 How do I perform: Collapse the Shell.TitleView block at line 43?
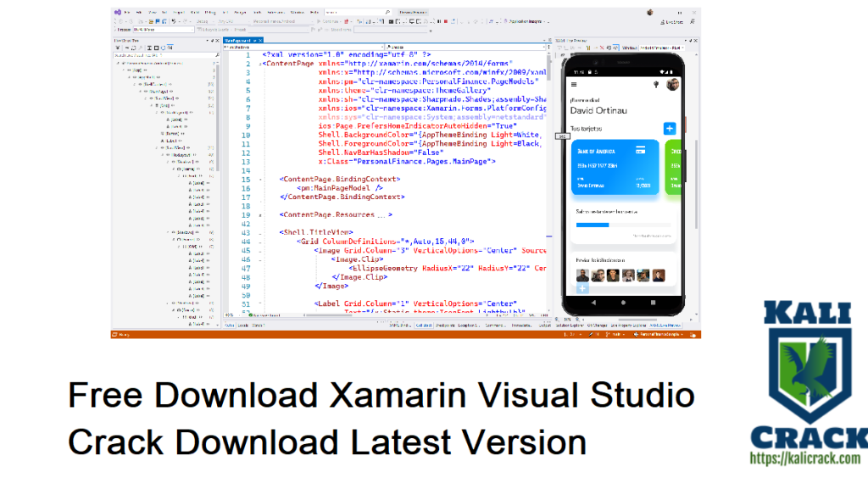click(x=260, y=232)
